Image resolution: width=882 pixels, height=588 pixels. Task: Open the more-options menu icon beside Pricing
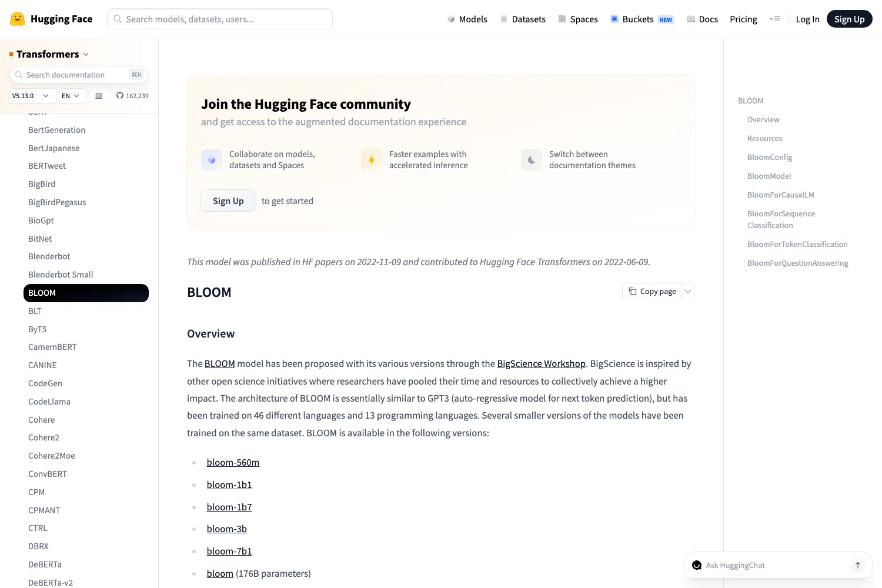coord(774,19)
